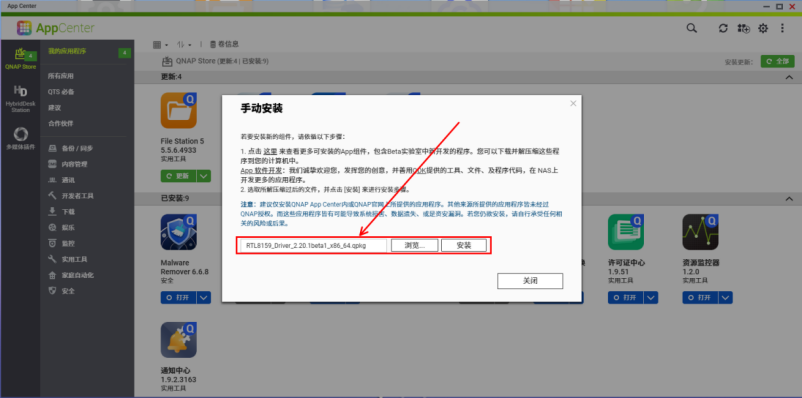Click the 通知中心 app name text

tap(175, 370)
